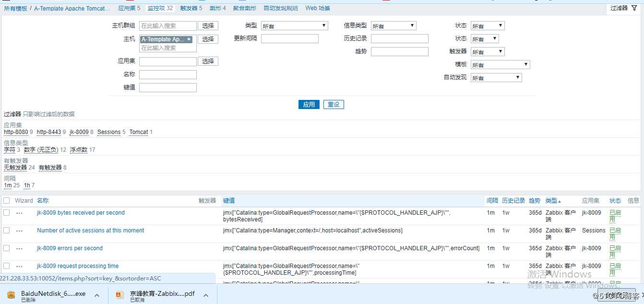Switch to the 聚合图形 tab
This screenshot has height=304, width=644.
click(245, 8)
